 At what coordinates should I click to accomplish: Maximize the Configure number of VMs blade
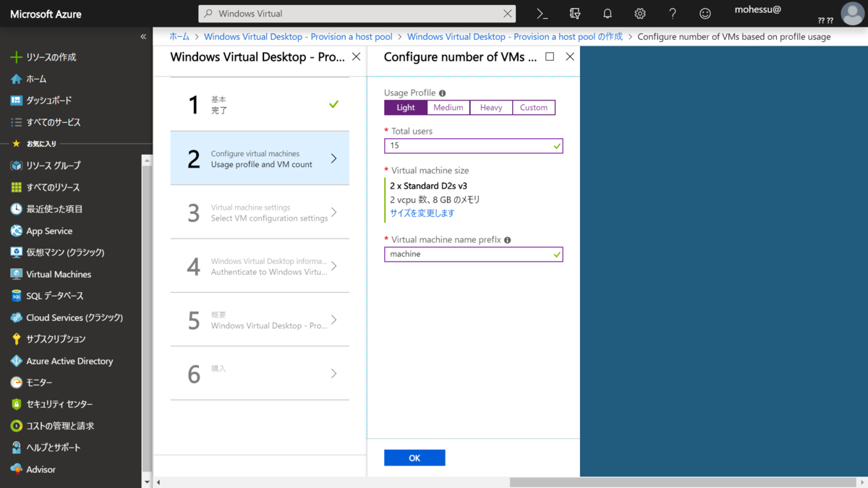[x=550, y=56]
